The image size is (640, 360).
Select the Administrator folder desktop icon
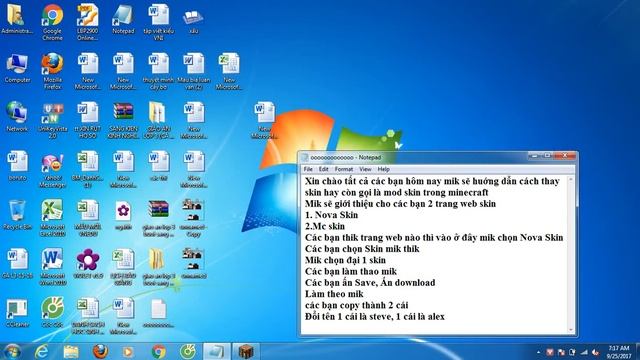[17, 20]
